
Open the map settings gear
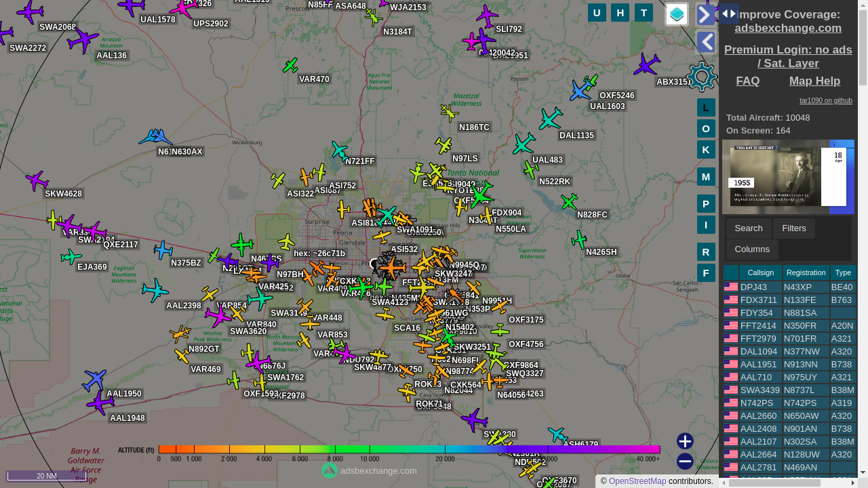pyautogui.click(x=702, y=76)
